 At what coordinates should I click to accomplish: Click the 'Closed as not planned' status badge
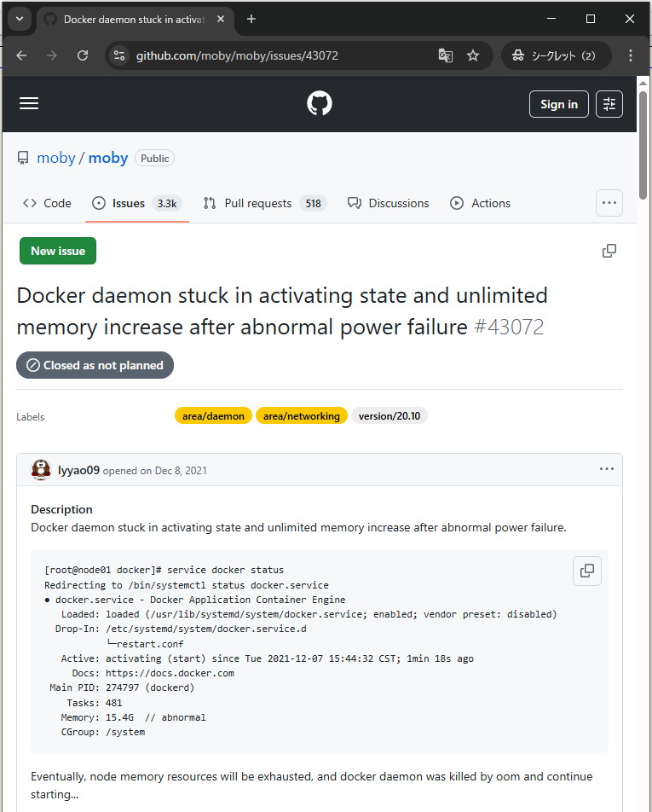coord(95,365)
